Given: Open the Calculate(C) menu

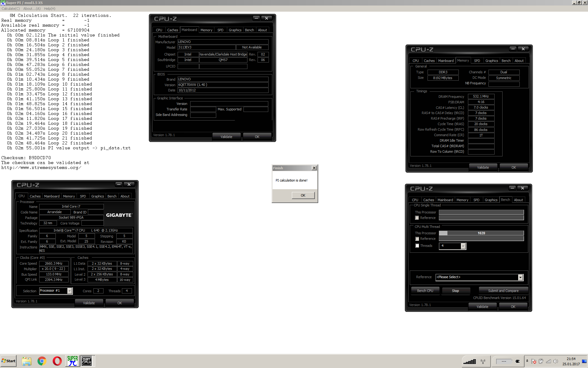Looking at the screenshot, I should [11, 9].
